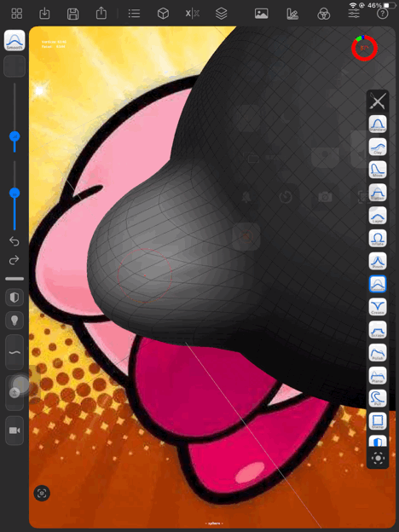This screenshot has width=399, height=532.
Task: Tap the current Smooth tool button
Action: 14,40
